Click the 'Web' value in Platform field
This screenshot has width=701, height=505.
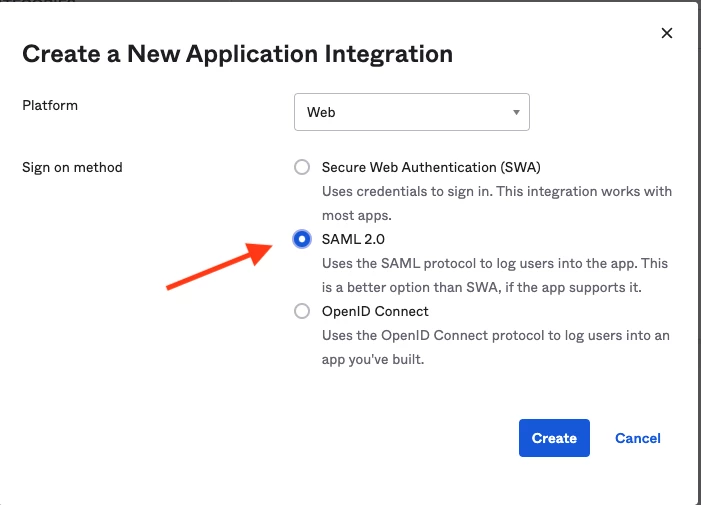[321, 112]
